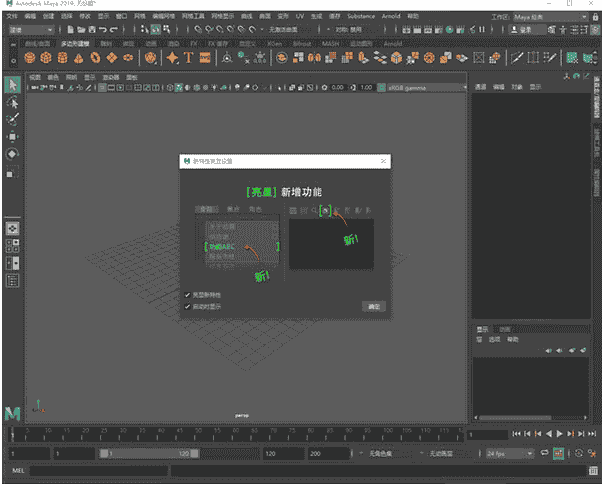
Task: Click the Multi-Cut knife shelf icon
Action: (x=517, y=58)
